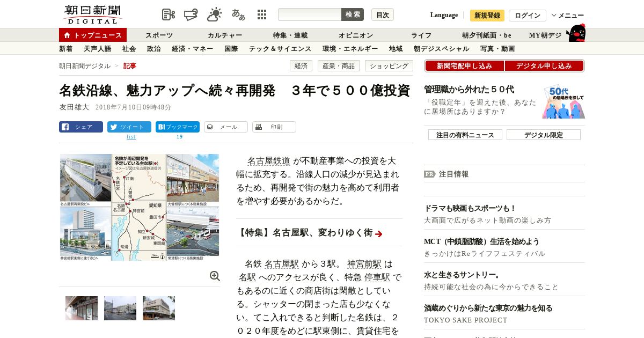Screen dimensions: 644x338
Task: Click the 神宮前駅 keyword link
Action: pos(364,264)
